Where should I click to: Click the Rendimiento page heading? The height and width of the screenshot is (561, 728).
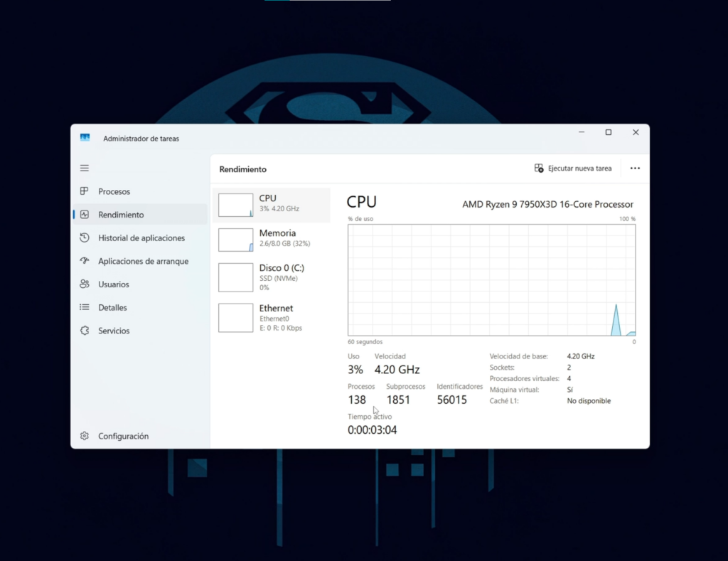click(242, 169)
